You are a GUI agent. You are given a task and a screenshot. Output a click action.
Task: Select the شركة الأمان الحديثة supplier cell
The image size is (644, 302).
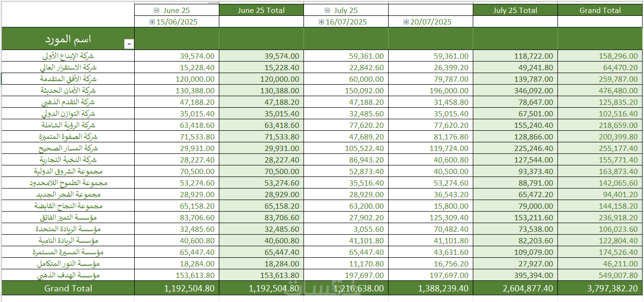point(68,90)
